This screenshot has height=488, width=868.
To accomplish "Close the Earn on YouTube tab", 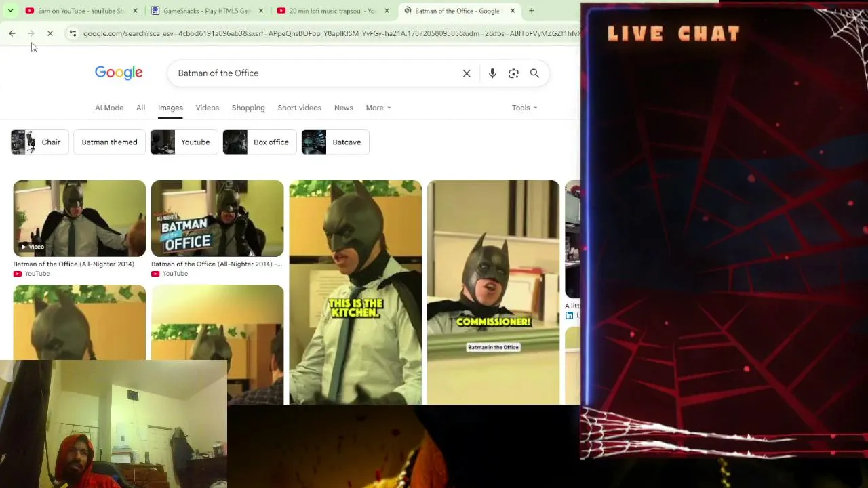I will pyautogui.click(x=135, y=11).
